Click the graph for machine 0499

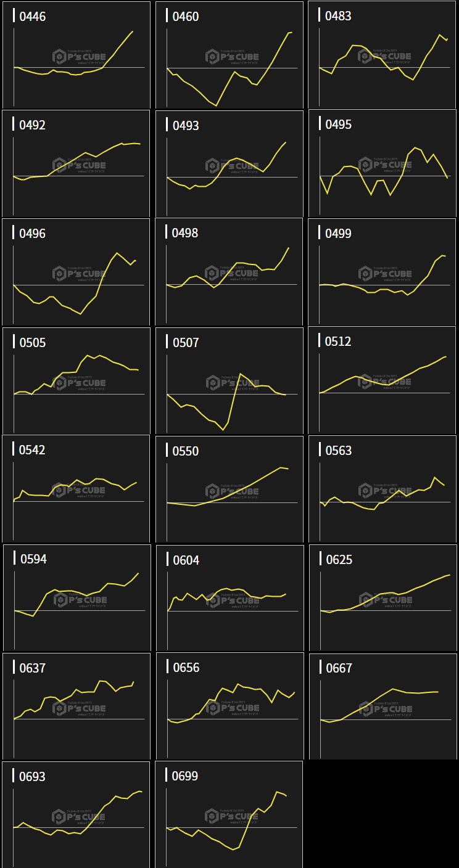(382, 272)
